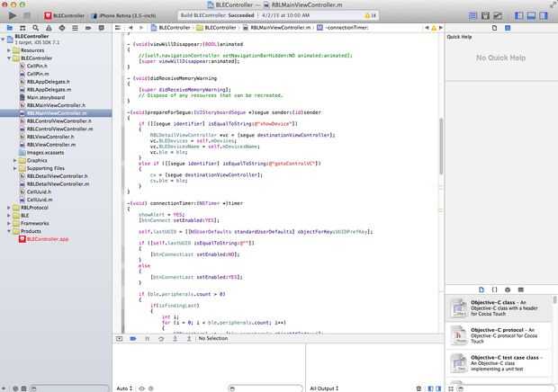Click the 18 warnings indicator
This screenshot has height=392, width=558.
[371, 15]
